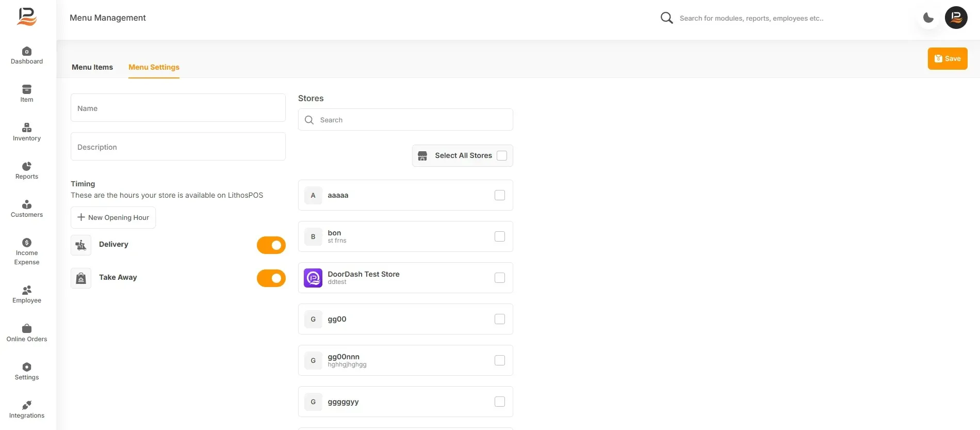Open Integrations plug icon
The width and height of the screenshot is (980, 430).
pyautogui.click(x=27, y=405)
